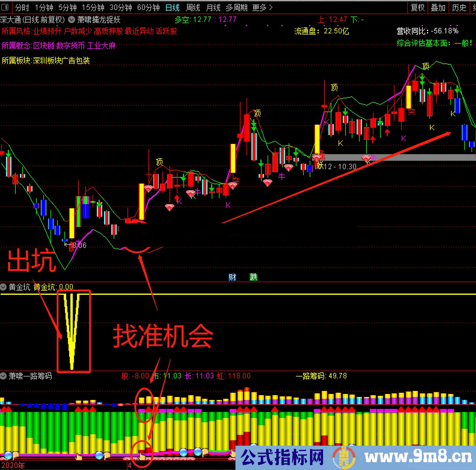
Task: Click the sidebar panel layout icon
Action: click(x=5, y=7)
